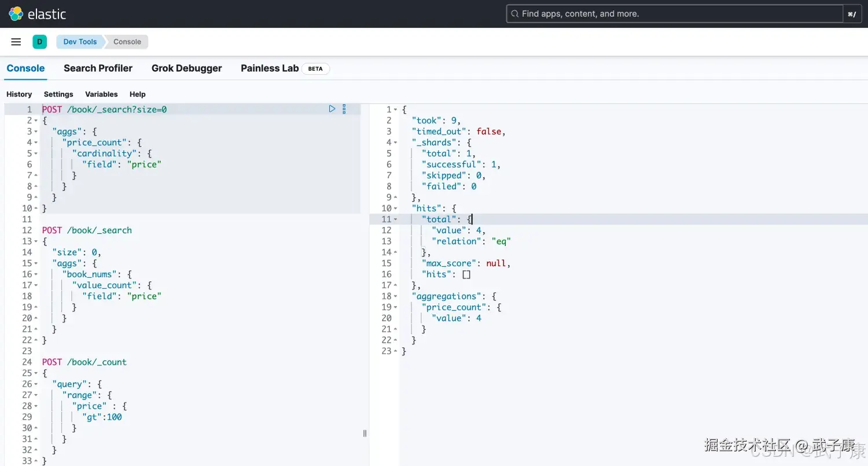Collapse the "value_count" block on line 17

(36, 285)
